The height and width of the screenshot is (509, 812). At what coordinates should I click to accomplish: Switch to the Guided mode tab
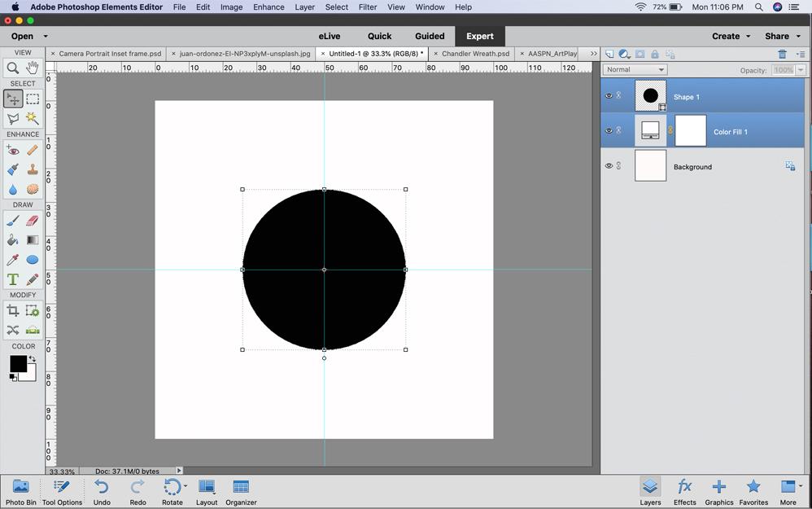(430, 37)
